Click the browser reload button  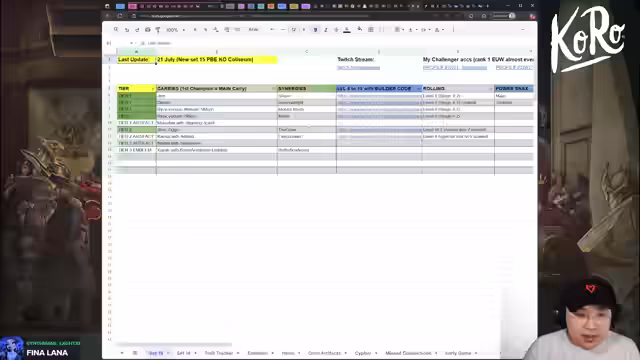tap(120, 16)
